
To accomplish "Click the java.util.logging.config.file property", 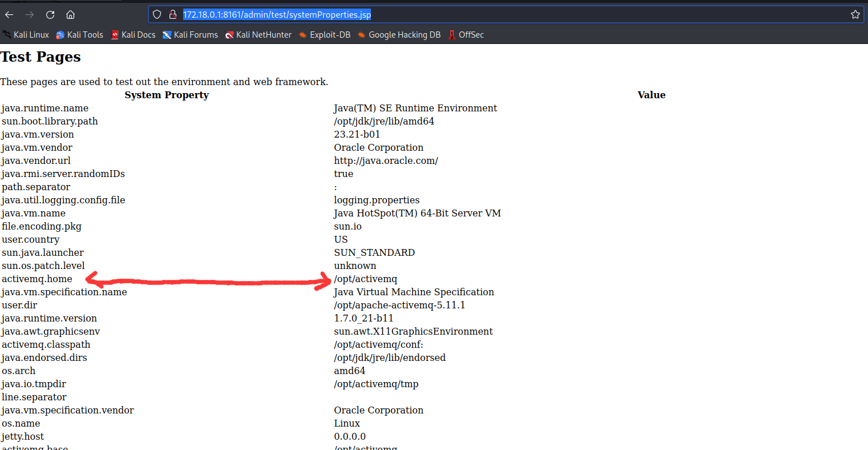I will click(63, 200).
